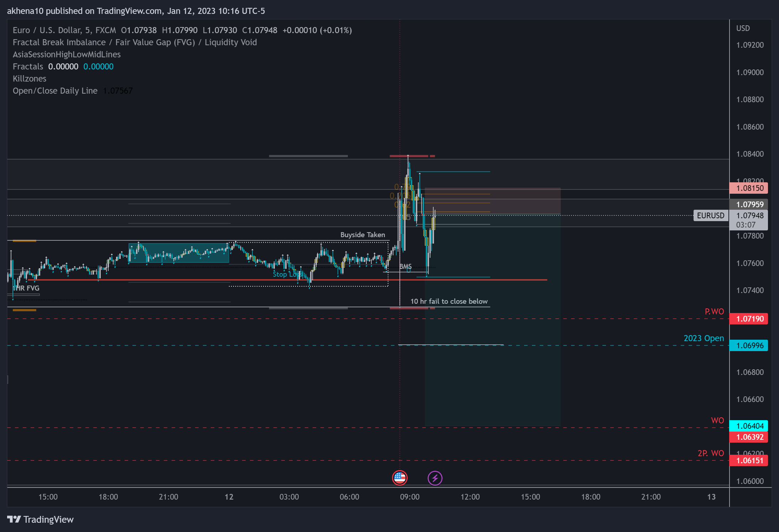Click the red 1.06392 price label
The image size is (779, 532).
pyautogui.click(x=748, y=437)
